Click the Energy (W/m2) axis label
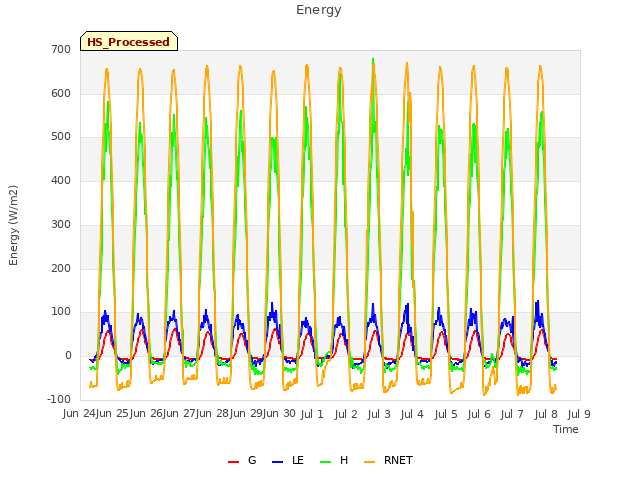This screenshot has height=480, width=640. 13,225
